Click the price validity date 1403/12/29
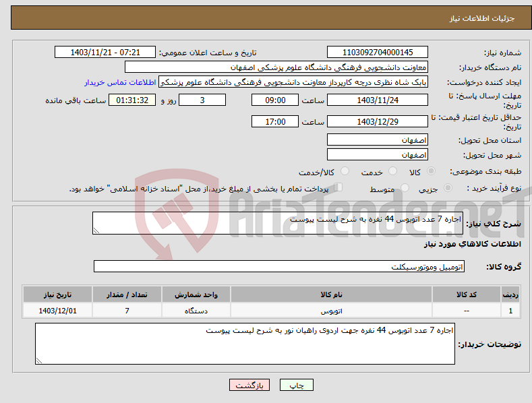This screenshot has height=403, width=532. click(378, 121)
